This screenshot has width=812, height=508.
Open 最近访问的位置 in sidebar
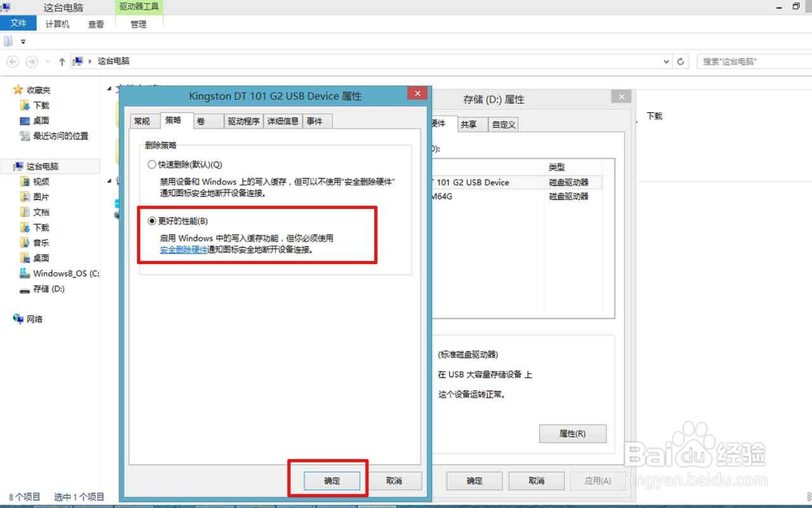[x=61, y=136]
